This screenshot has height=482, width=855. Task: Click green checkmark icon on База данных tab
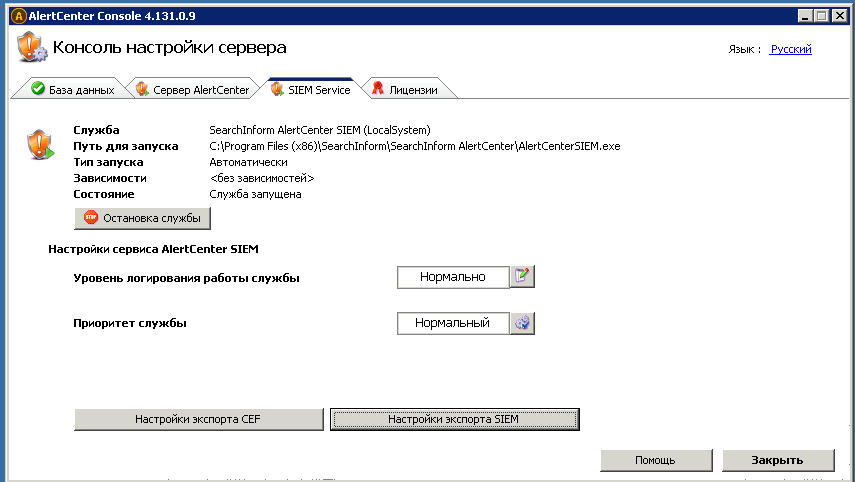(x=38, y=88)
